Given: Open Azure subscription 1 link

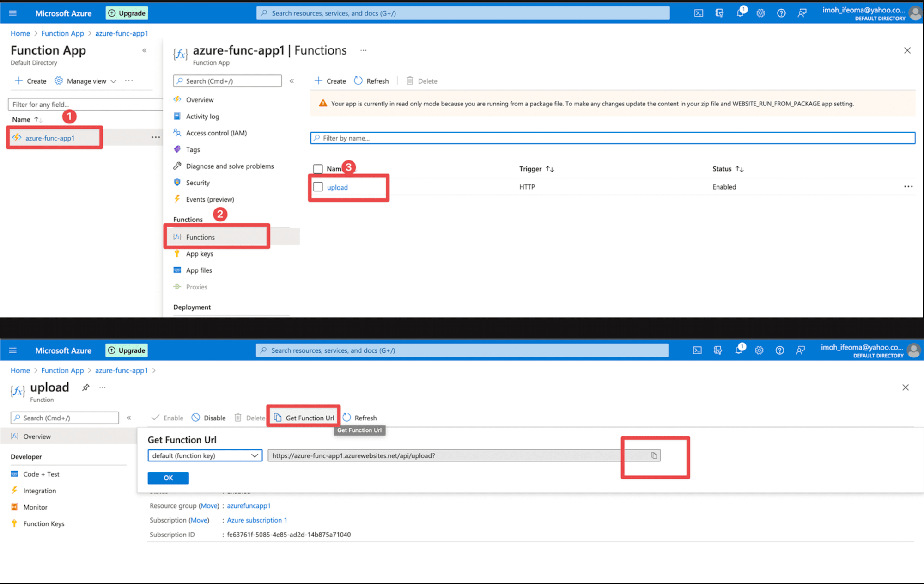Looking at the screenshot, I should pos(257,520).
